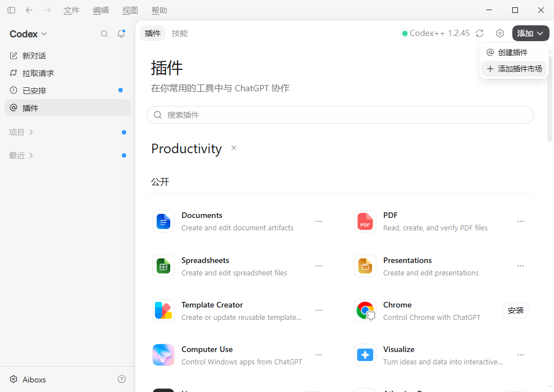Click the PDF plugin title
Image resolution: width=554 pixels, height=392 pixels.
[391, 215]
